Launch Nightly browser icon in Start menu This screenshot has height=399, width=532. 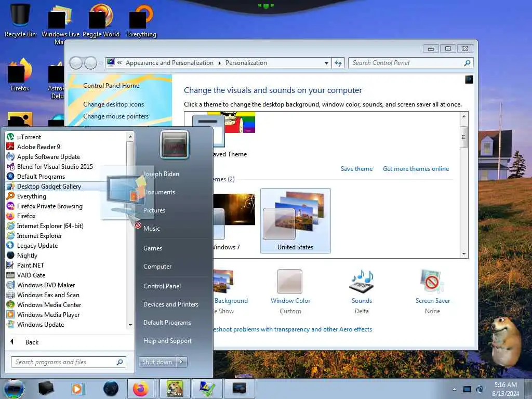point(10,255)
